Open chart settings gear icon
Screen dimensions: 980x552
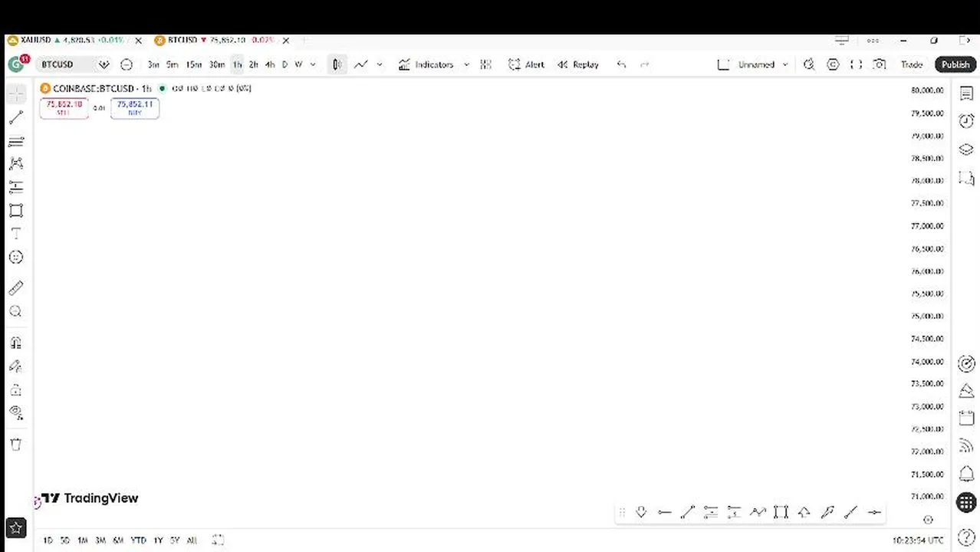click(833, 64)
